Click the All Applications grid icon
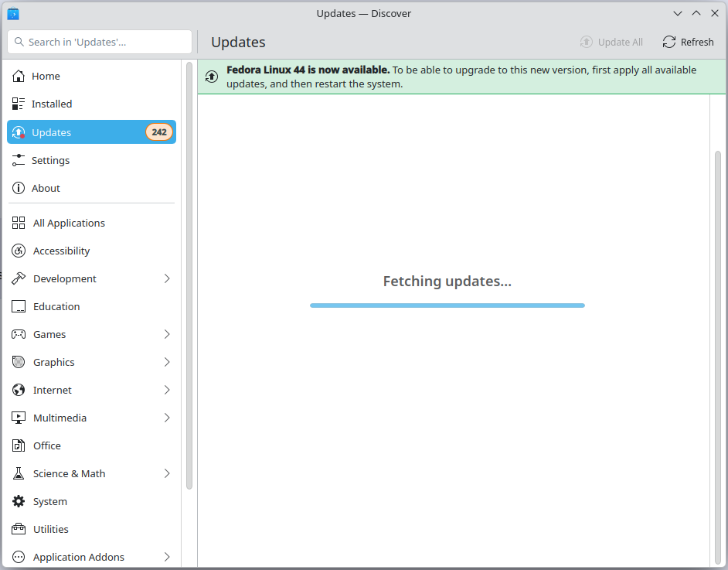728x570 pixels. pos(18,223)
